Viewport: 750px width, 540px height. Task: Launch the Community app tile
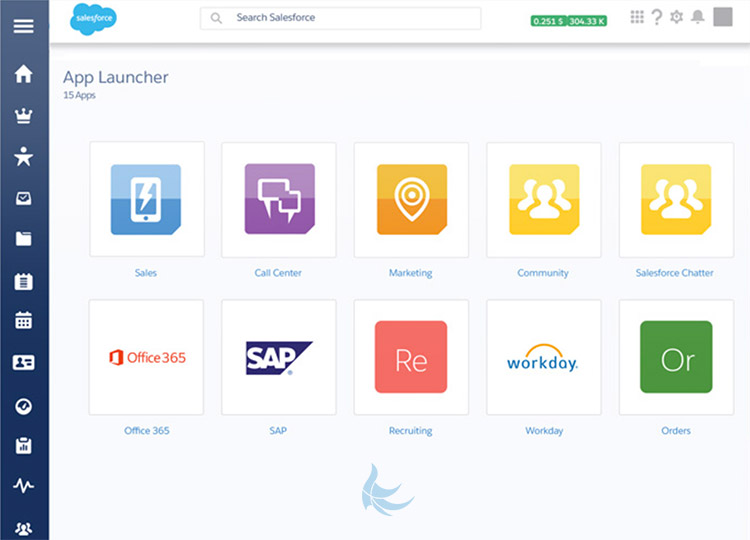(544, 200)
